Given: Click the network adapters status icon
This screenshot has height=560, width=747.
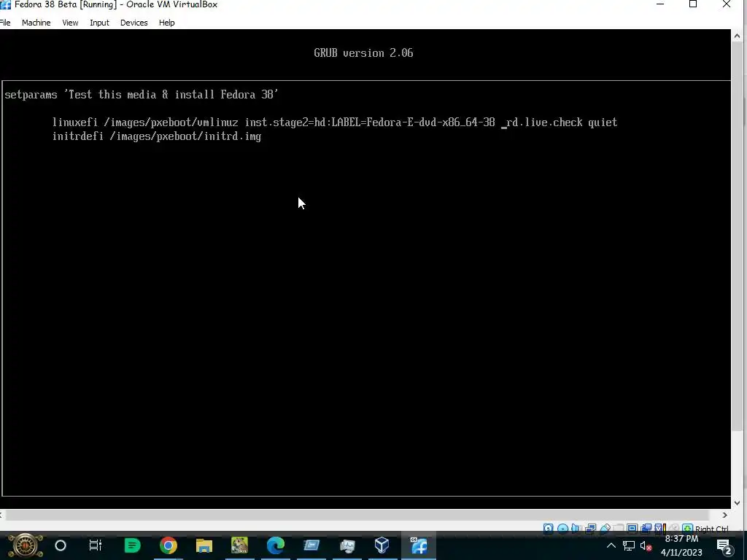Looking at the screenshot, I should pos(591,529).
